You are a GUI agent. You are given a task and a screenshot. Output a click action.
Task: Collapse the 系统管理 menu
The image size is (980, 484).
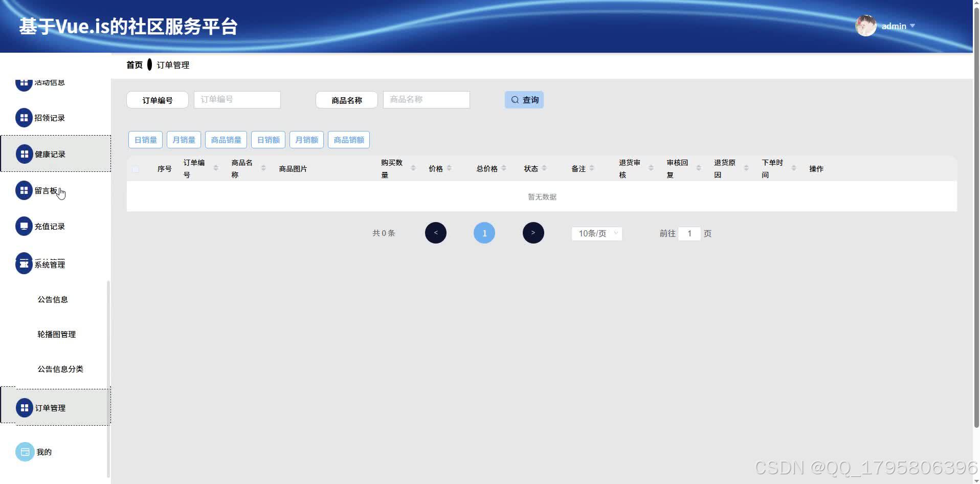(x=55, y=264)
